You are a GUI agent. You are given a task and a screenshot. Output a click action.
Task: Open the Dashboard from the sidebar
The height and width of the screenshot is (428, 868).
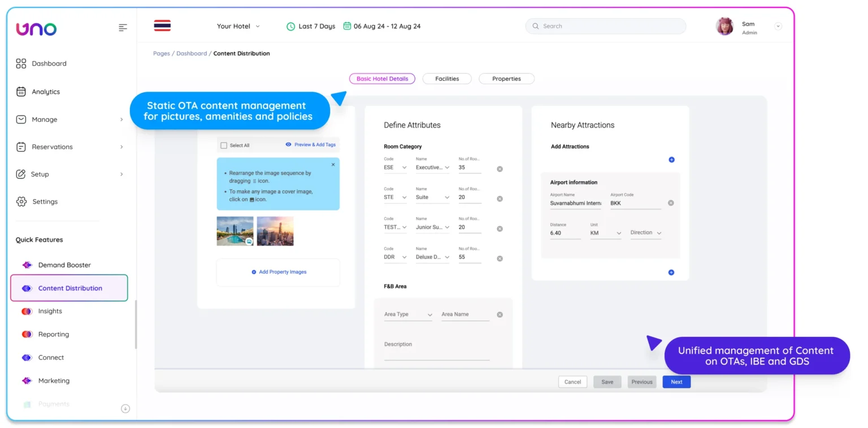click(49, 63)
